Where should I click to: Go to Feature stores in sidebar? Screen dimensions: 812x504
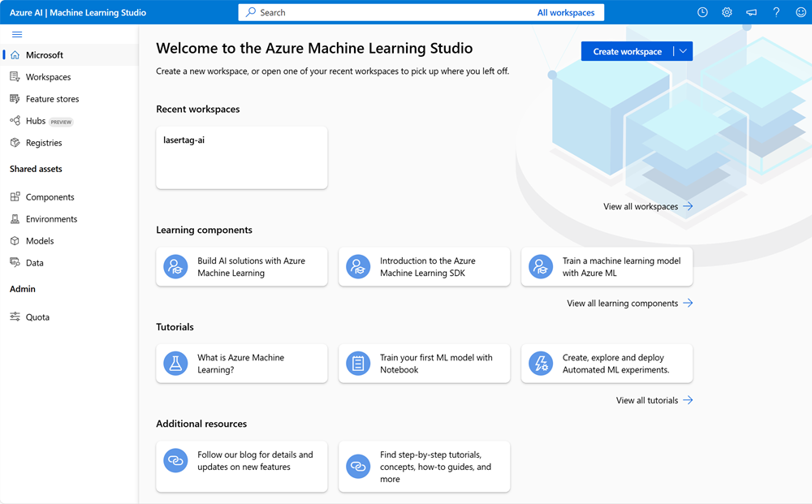pyautogui.click(x=69, y=99)
